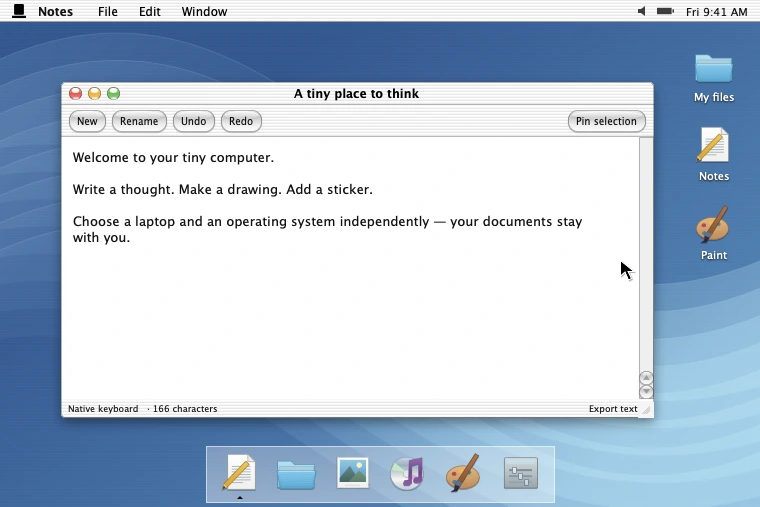Open the Notes application menu
Image resolution: width=760 pixels, height=507 pixels.
[55, 11]
